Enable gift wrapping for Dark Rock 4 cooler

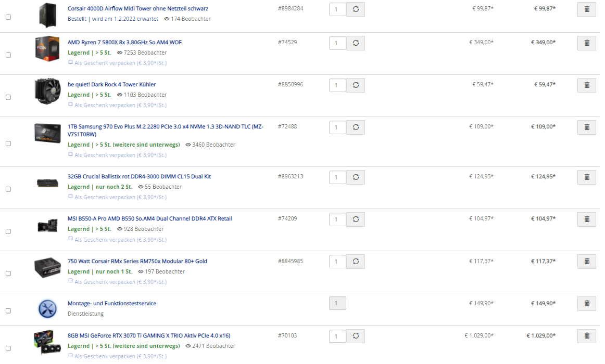70,105
